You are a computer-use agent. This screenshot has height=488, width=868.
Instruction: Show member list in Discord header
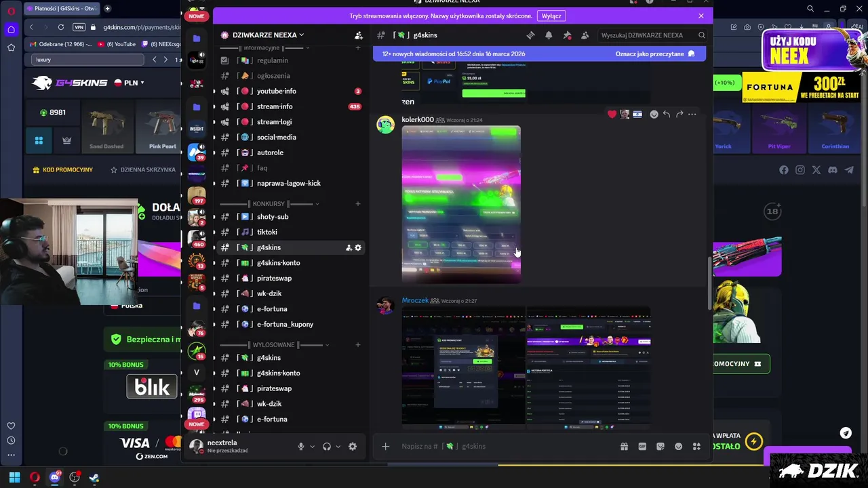pyautogui.click(x=585, y=35)
